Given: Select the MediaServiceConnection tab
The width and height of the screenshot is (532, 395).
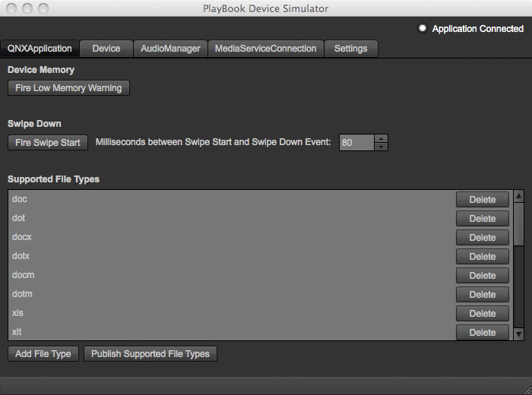Looking at the screenshot, I should [266, 49].
